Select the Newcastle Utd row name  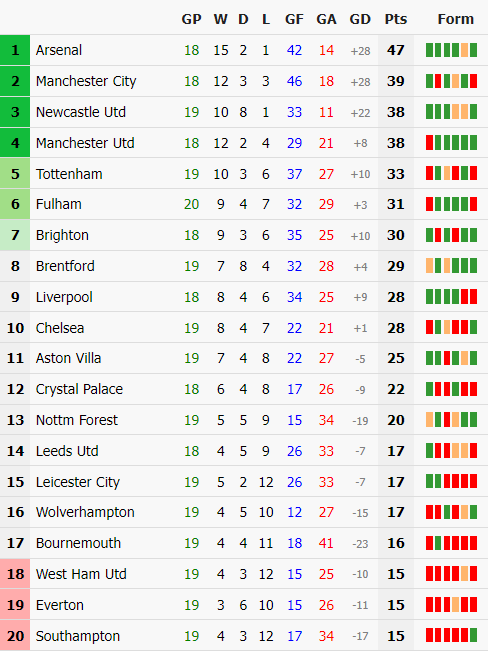(x=81, y=112)
